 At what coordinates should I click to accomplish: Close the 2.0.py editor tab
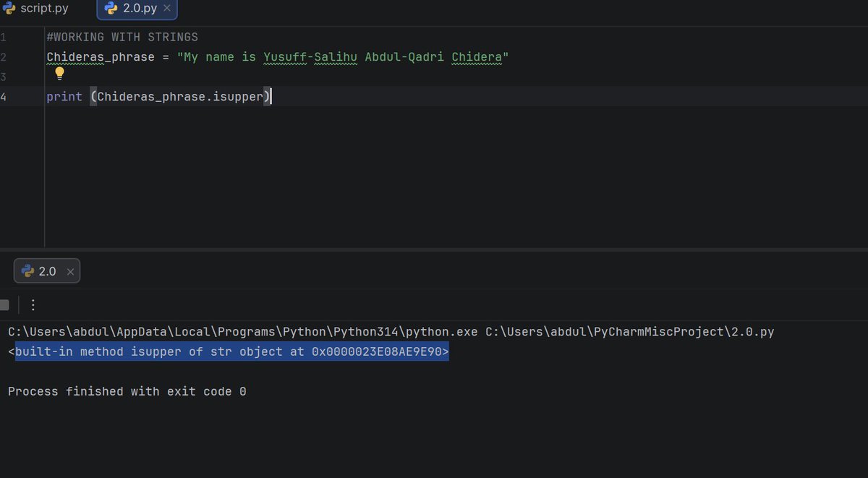167,9
